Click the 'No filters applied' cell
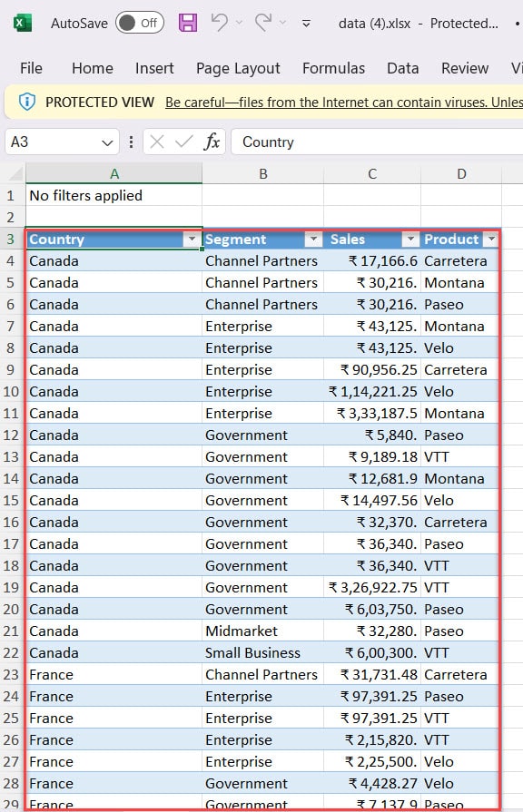The height and width of the screenshot is (812, 523). (114, 195)
